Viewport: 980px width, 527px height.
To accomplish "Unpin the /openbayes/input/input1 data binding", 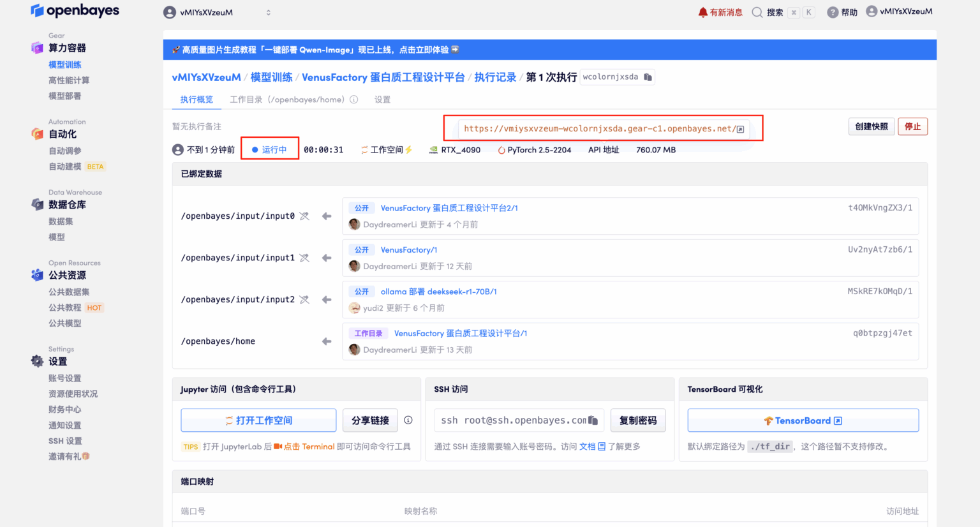I will coord(304,257).
